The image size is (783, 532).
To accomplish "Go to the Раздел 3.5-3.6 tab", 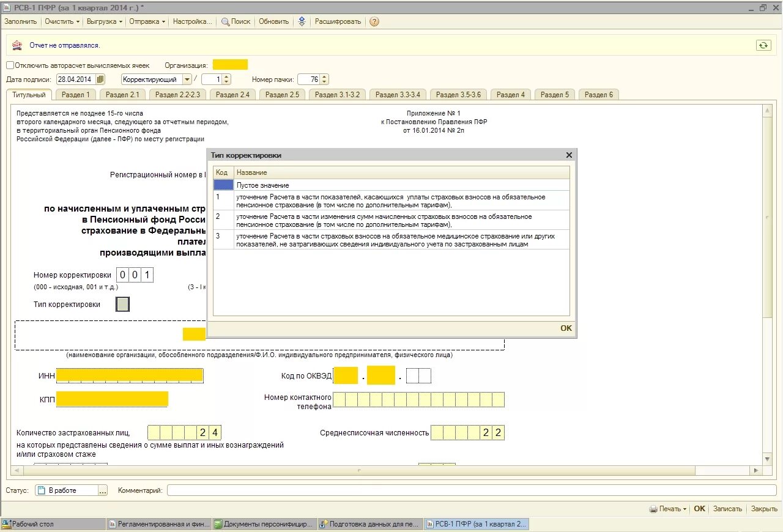I will [458, 95].
